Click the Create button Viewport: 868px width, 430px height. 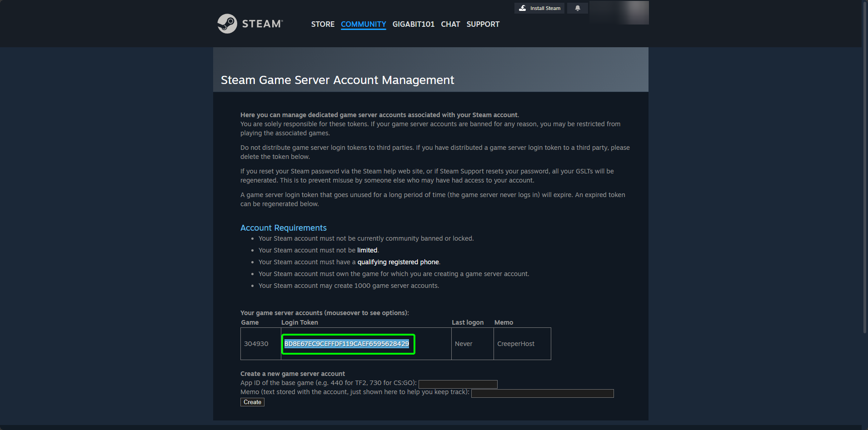point(252,402)
